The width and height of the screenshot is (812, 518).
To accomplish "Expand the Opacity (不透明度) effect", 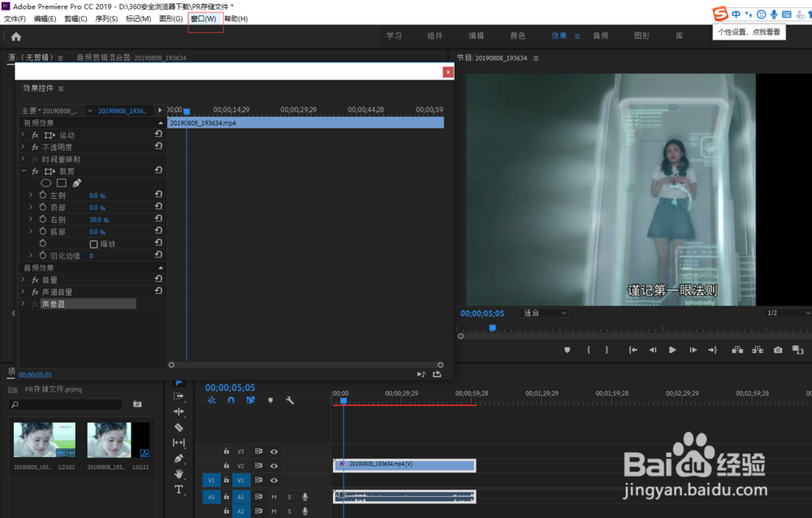I will click(23, 147).
